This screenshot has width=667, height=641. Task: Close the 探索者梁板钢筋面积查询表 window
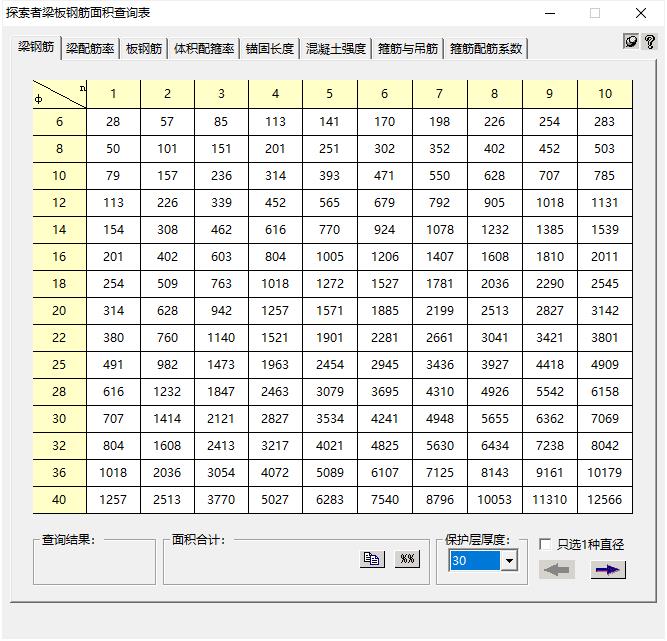coord(642,13)
